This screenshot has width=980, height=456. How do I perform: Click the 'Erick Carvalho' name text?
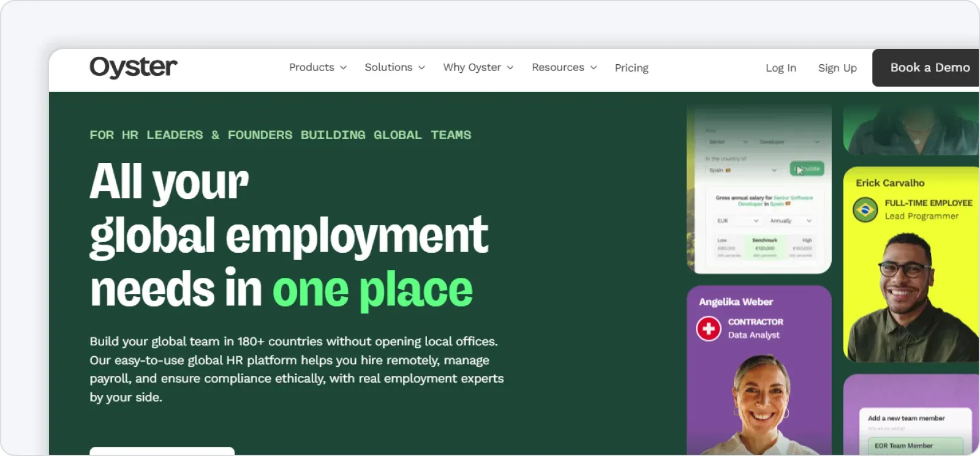(x=890, y=183)
